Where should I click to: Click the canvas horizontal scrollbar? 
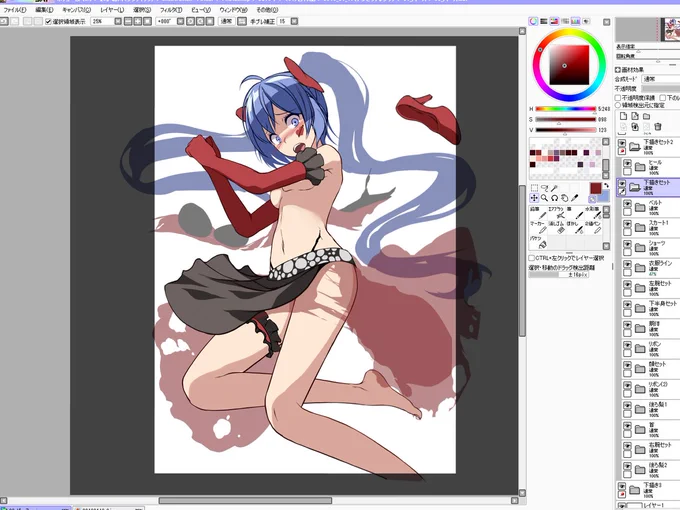[x=245, y=500]
